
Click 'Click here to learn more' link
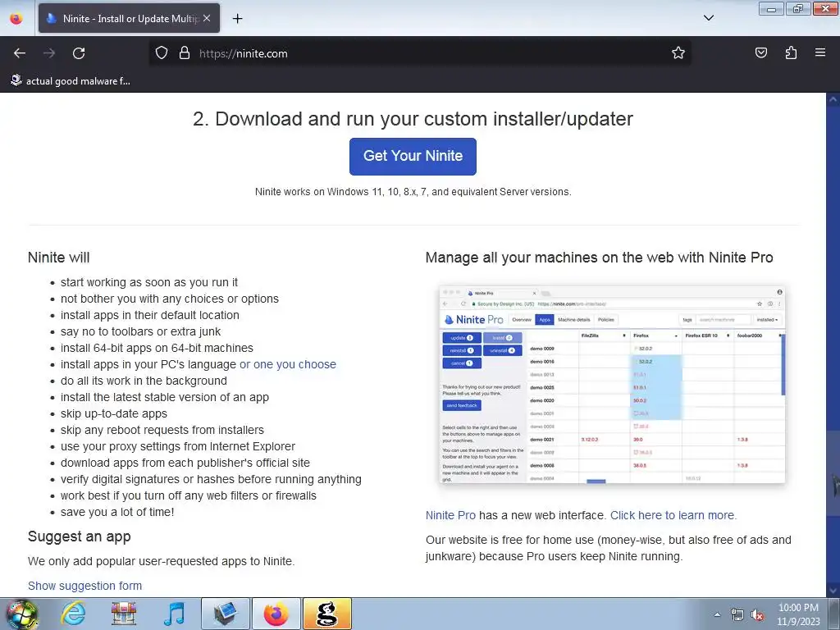pyautogui.click(x=673, y=515)
